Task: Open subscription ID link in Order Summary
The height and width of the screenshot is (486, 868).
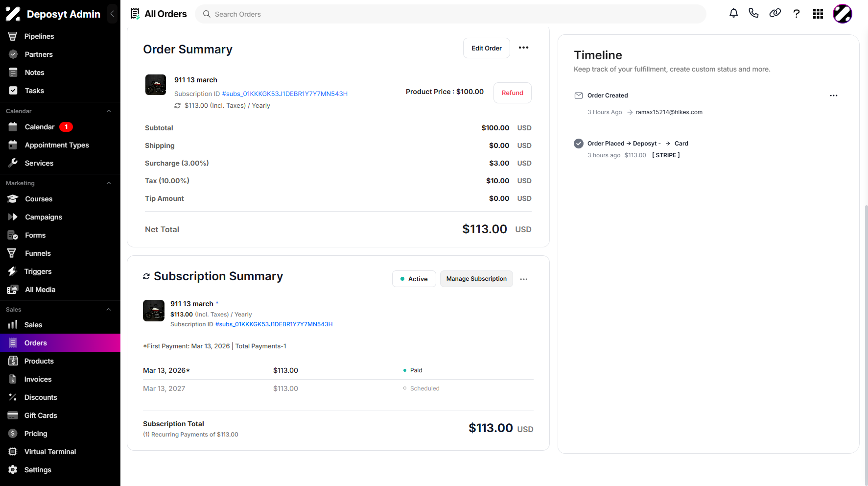Action: pos(284,94)
